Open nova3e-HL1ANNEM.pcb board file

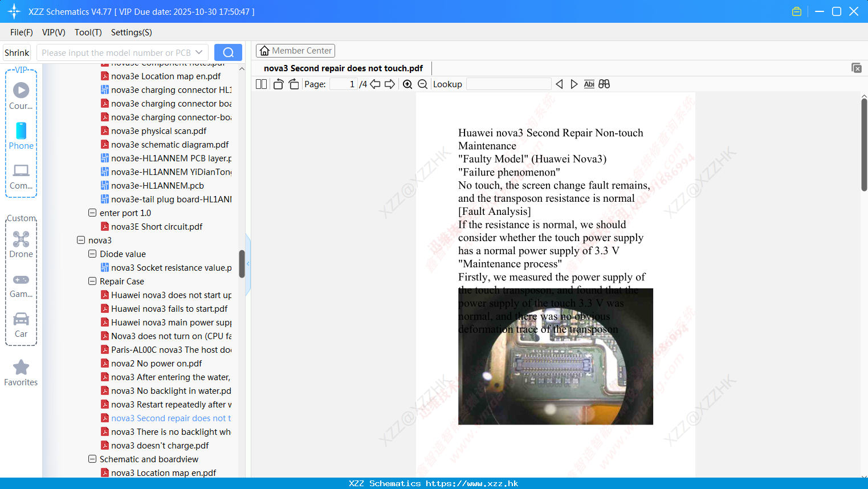point(157,186)
